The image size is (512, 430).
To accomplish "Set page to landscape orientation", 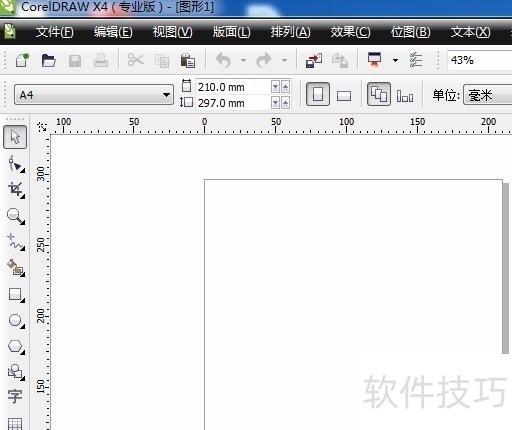I will 344,96.
